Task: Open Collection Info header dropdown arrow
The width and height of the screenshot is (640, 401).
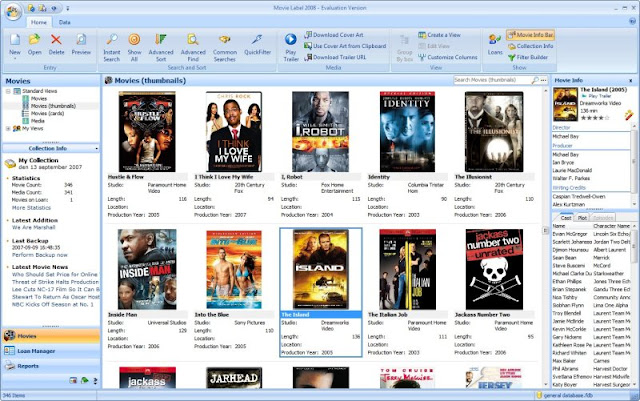Action: [97, 148]
